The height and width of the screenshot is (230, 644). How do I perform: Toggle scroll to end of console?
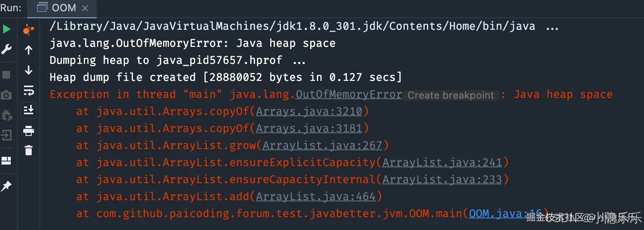point(29,110)
